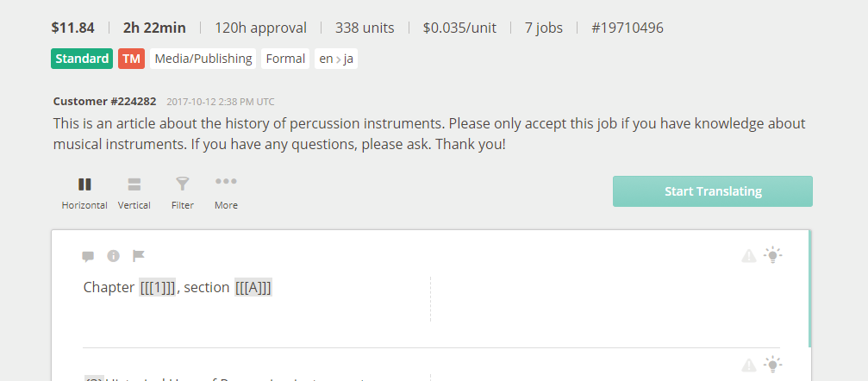The width and height of the screenshot is (868, 381).
Task: Show info icon for first segment
Action: [x=113, y=256]
